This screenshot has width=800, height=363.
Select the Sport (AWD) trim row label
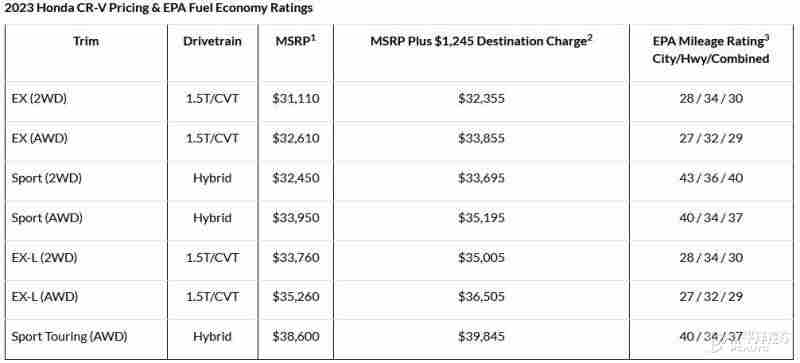click(47, 218)
